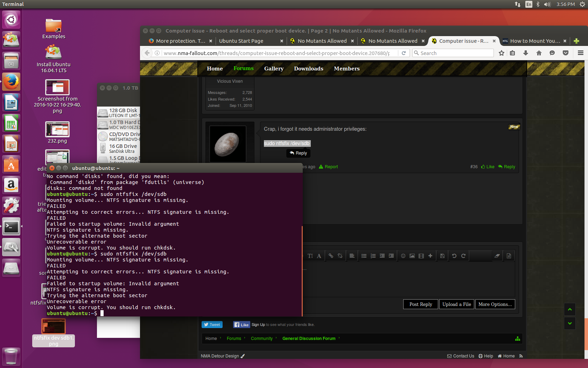
Task: Insert an ordered numbered list
Action: tap(373, 256)
